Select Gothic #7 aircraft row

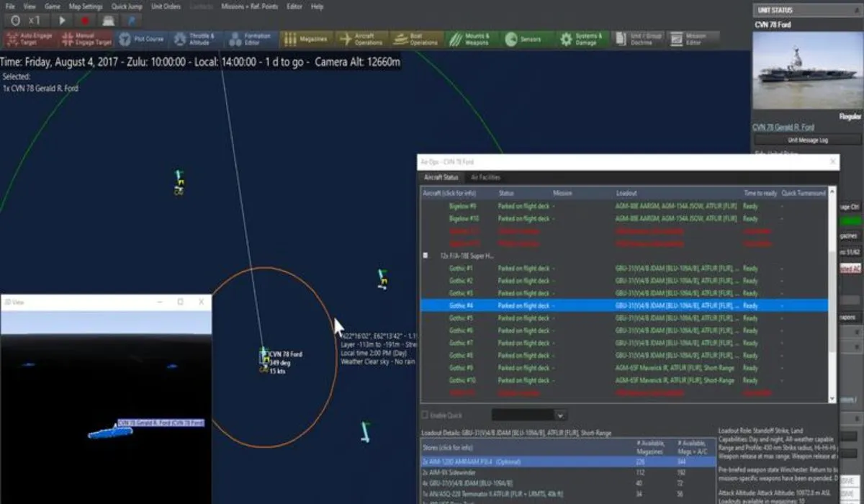(461, 343)
